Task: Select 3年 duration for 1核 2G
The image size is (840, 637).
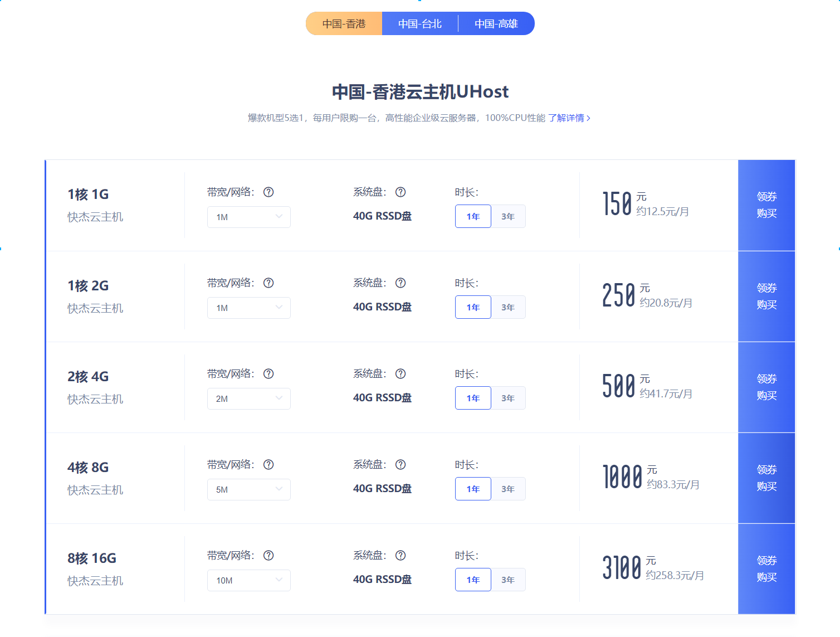Action: point(508,307)
